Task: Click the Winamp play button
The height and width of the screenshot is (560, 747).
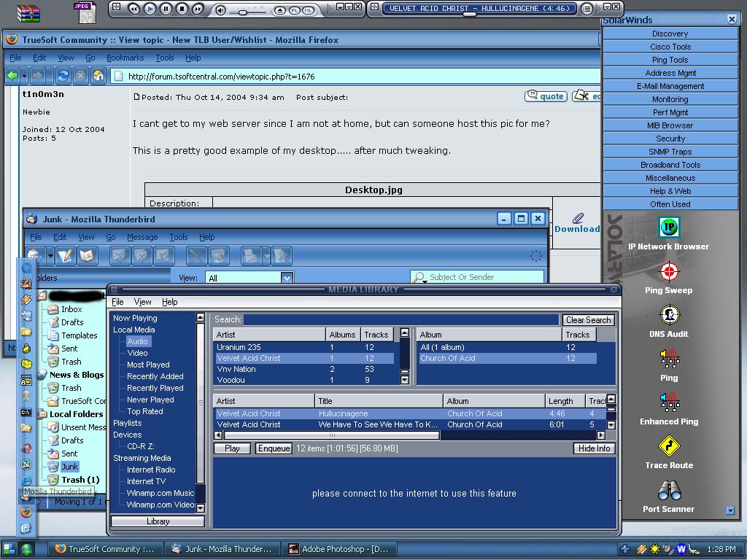Action: (150, 9)
